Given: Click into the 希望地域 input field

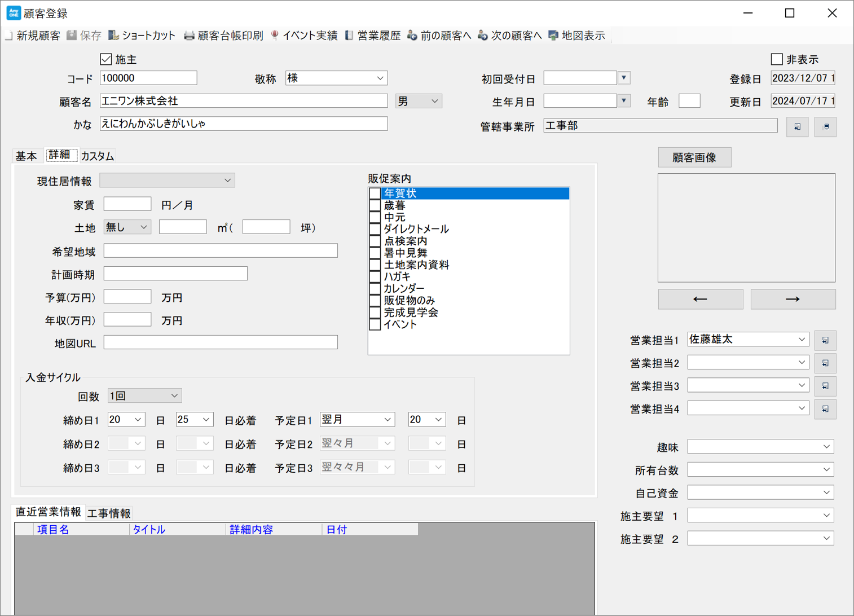Looking at the screenshot, I should pyautogui.click(x=221, y=251).
